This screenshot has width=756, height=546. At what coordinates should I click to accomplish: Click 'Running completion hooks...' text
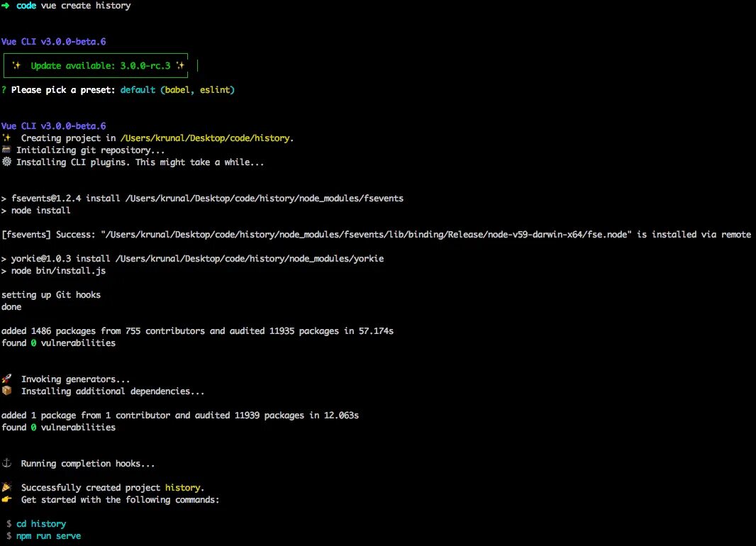pyautogui.click(x=88, y=463)
